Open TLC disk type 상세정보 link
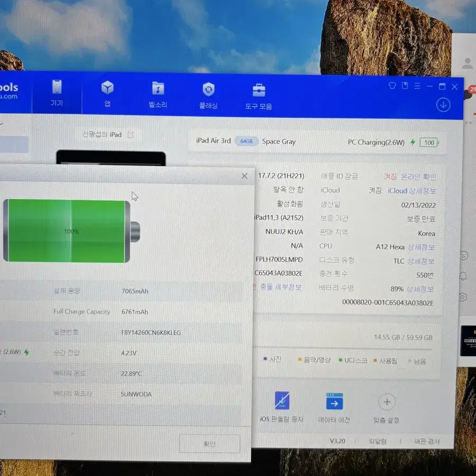 (x=420, y=261)
